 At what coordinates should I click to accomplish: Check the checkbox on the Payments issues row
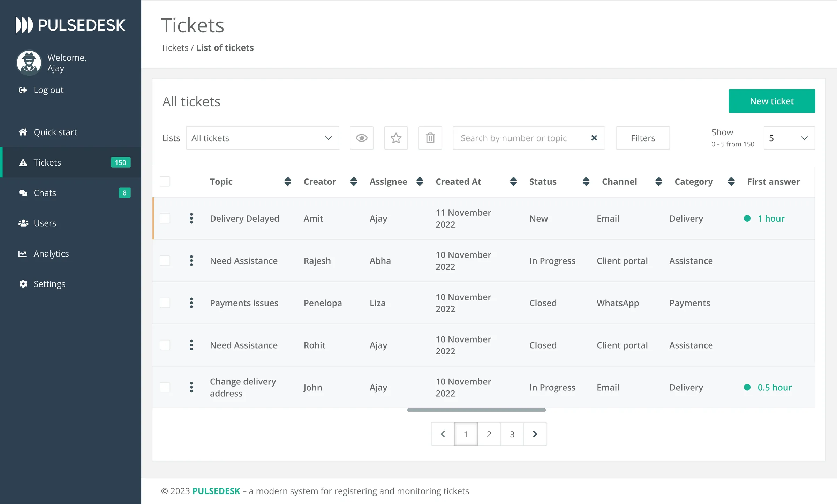165,303
